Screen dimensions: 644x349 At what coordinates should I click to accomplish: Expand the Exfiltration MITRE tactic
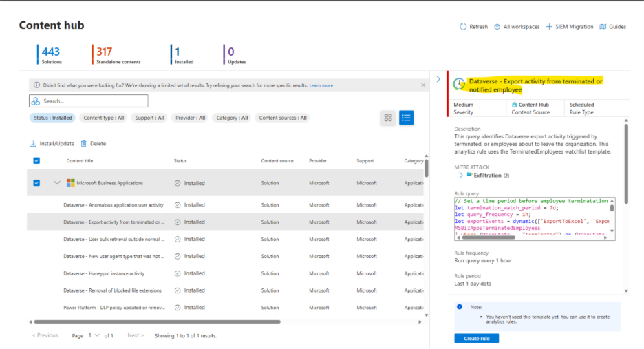(x=460, y=175)
